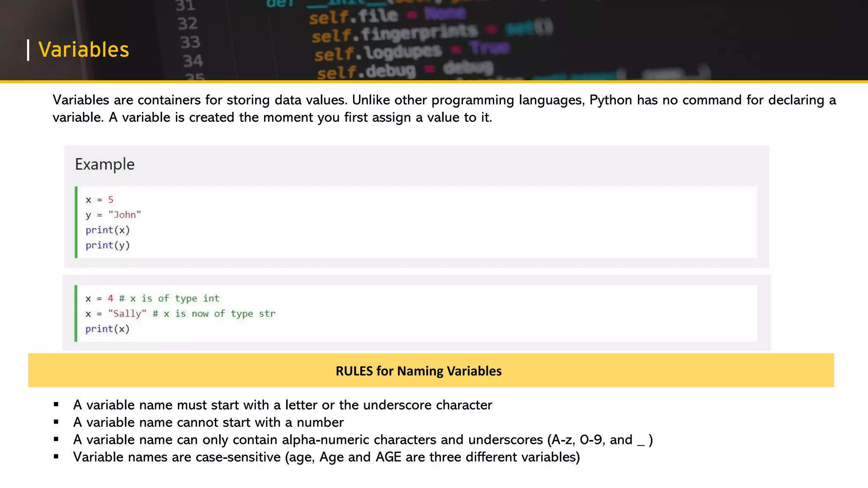Viewport: 868px width, 488px height.
Task: Click the first example code block
Action: coord(416,222)
